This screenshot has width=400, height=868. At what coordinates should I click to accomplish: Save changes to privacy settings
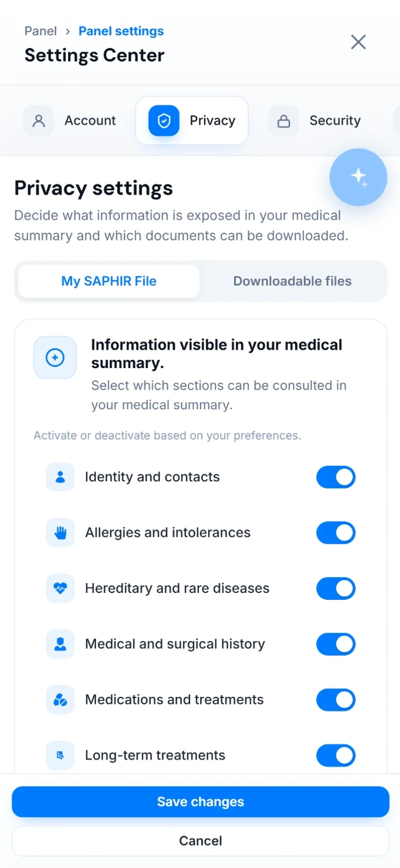click(201, 802)
